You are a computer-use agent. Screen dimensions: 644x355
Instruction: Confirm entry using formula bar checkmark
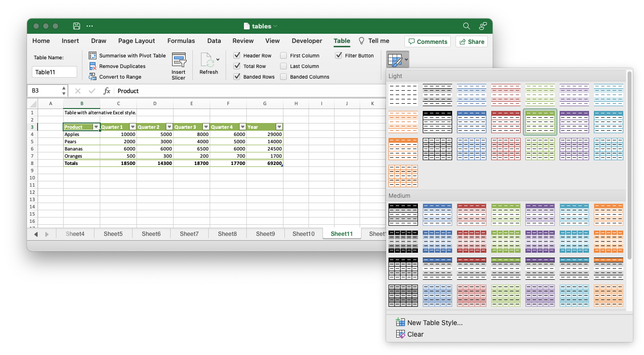point(92,91)
